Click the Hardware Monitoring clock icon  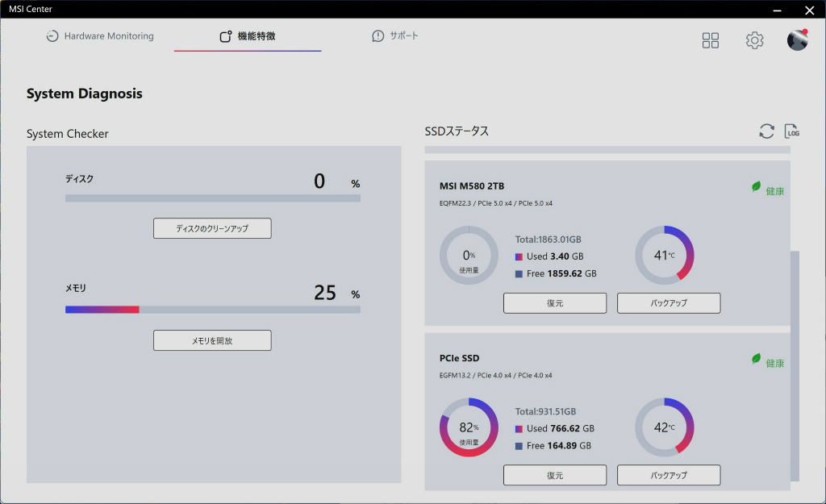point(52,35)
